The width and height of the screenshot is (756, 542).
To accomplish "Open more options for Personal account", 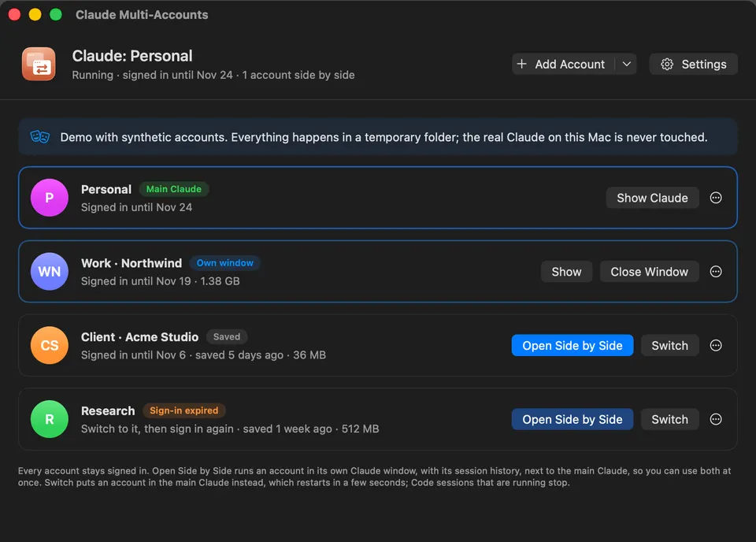I will click(x=716, y=198).
